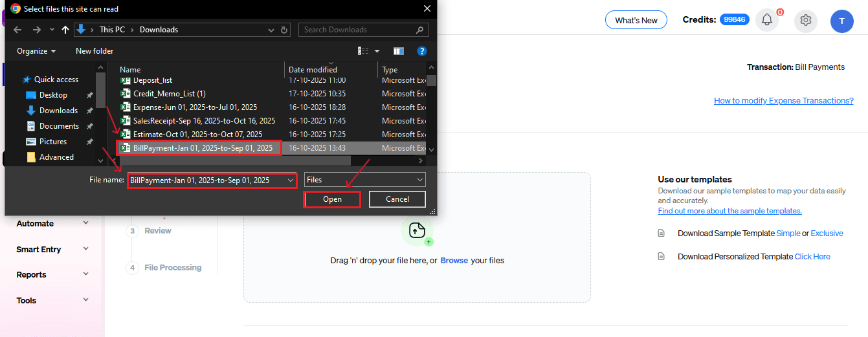Download the Exclusive sample template
868x337 pixels.
[827, 234]
